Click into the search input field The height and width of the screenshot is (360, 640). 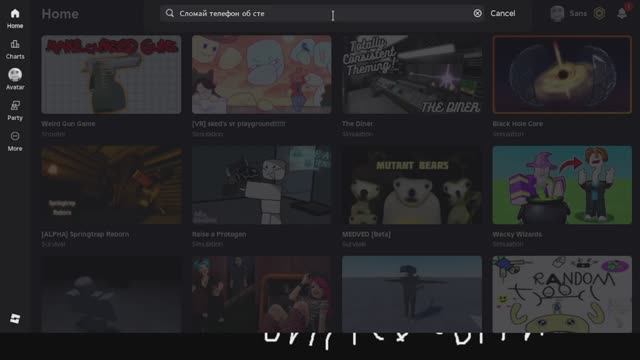tap(322, 13)
